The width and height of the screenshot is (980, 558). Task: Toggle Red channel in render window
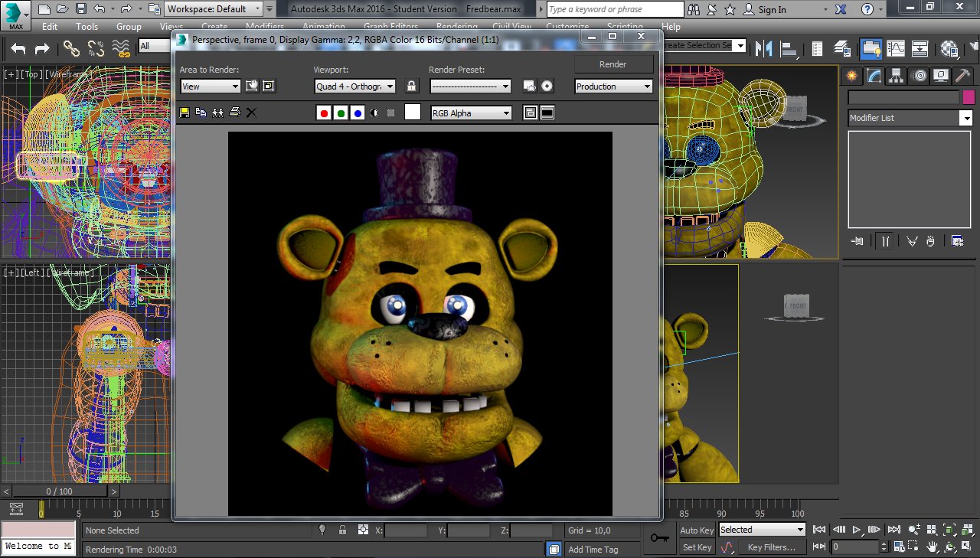324,113
